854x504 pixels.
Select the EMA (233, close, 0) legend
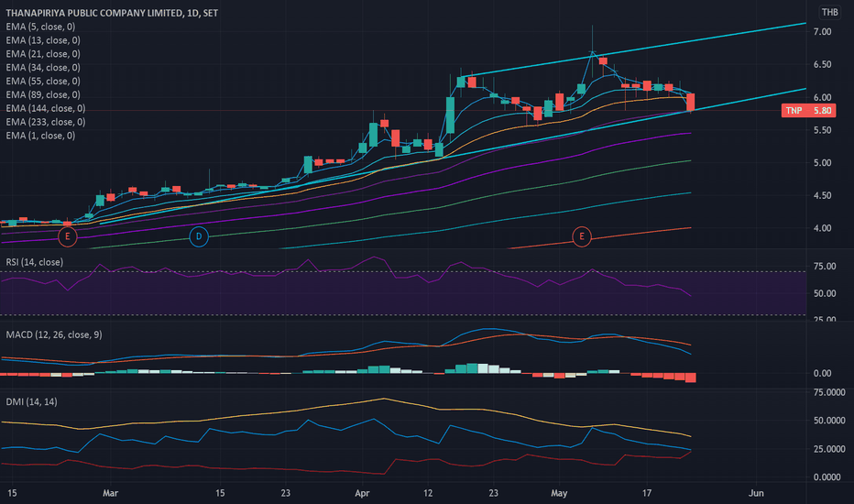pos(45,122)
